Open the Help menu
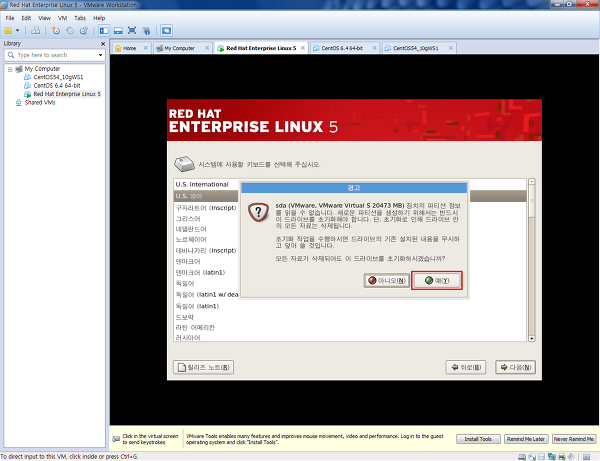 click(99, 18)
